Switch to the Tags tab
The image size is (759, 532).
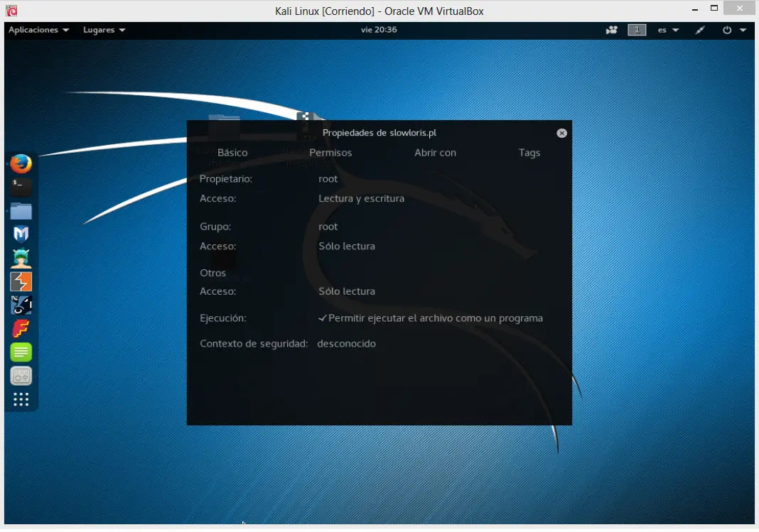pyautogui.click(x=529, y=152)
